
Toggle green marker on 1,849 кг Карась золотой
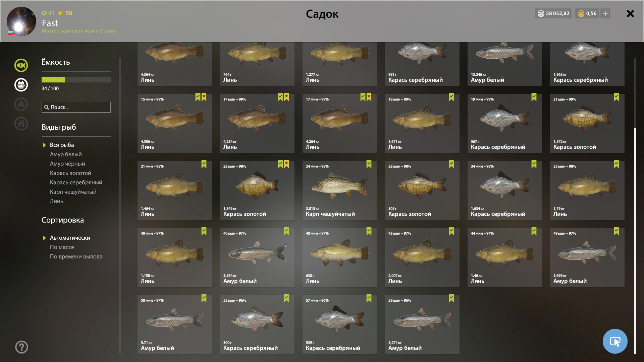click(x=280, y=164)
